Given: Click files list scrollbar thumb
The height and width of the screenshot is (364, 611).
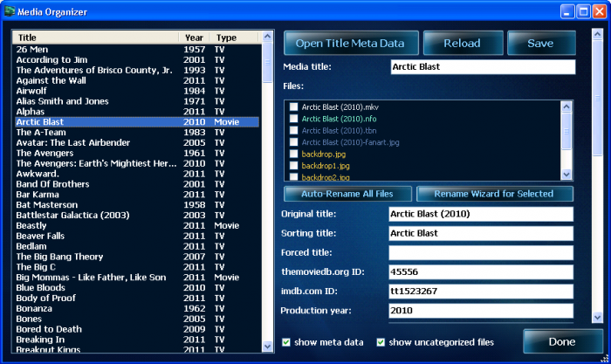Looking at the screenshot, I should point(566,131).
